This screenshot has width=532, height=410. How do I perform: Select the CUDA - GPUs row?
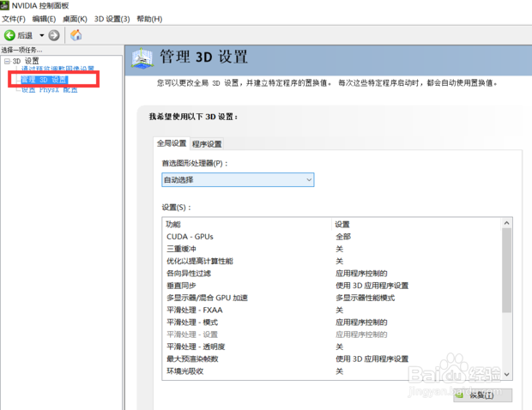pyautogui.click(x=331, y=237)
